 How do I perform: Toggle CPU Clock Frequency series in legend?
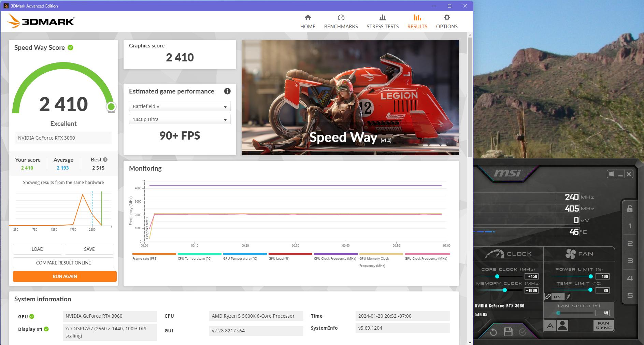[335, 257]
